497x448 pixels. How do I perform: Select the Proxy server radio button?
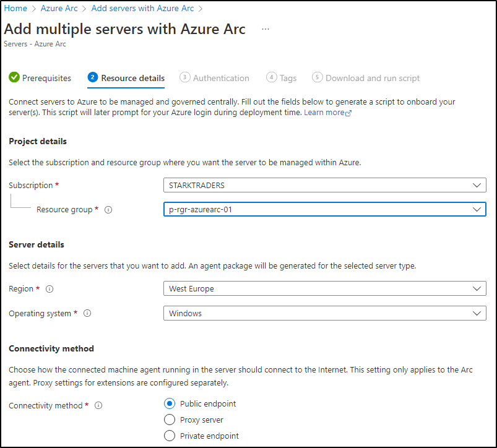click(x=170, y=420)
